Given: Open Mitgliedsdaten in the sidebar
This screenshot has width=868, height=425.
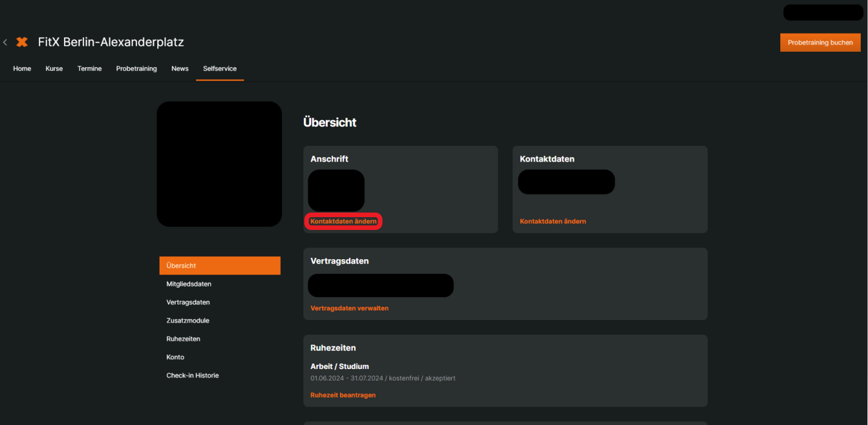Looking at the screenshot, I should (x=189, y=284).
